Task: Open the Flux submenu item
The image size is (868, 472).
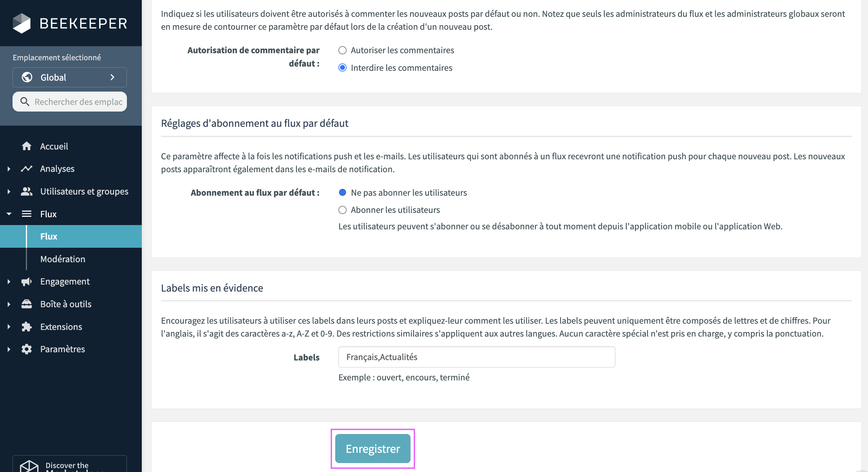Action: [x=48, y=236]
